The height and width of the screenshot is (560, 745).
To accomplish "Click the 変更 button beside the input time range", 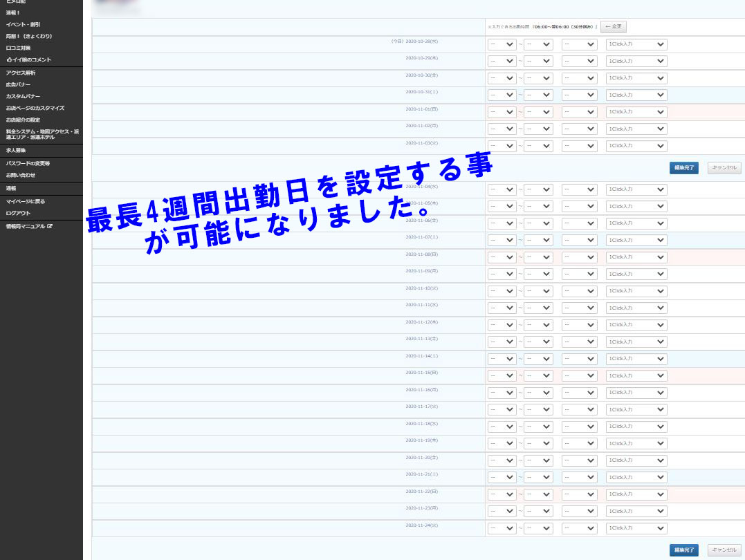I will click(614, 26).
